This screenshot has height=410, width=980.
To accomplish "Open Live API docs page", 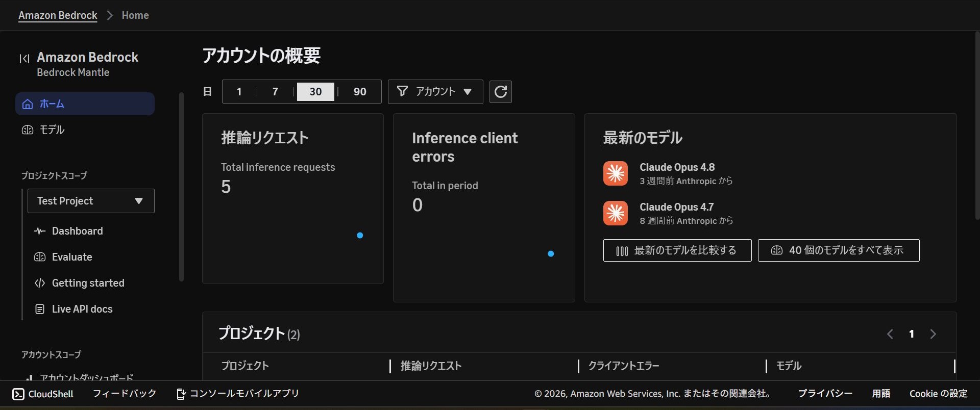I will [x=82, y=309].
